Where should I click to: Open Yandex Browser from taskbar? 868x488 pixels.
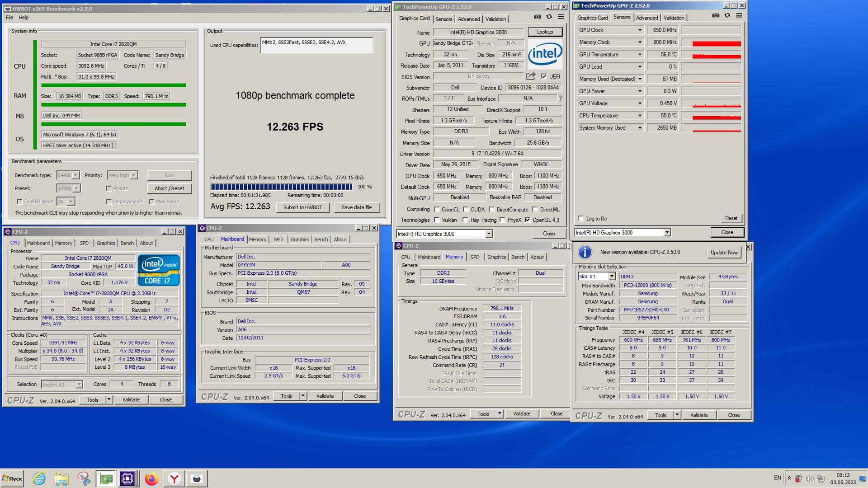[x=174, y=479]
